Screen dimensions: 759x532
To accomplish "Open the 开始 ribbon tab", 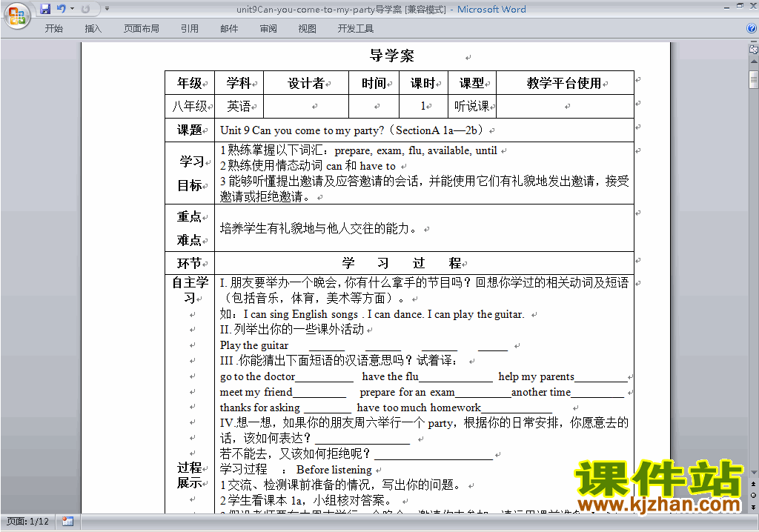I will (53, 29).
